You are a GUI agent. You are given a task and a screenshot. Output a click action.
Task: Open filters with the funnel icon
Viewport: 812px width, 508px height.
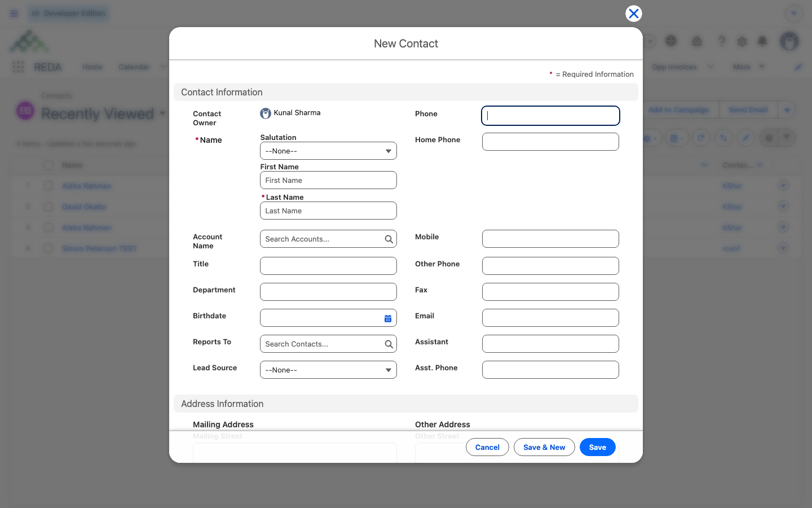tap(787, 138)
